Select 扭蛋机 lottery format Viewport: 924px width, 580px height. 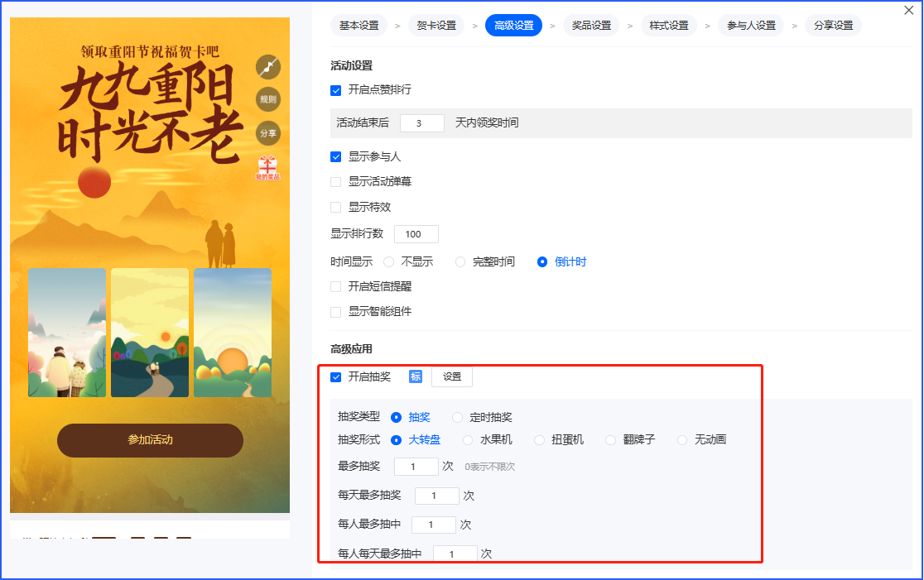(x=539, y=440)
